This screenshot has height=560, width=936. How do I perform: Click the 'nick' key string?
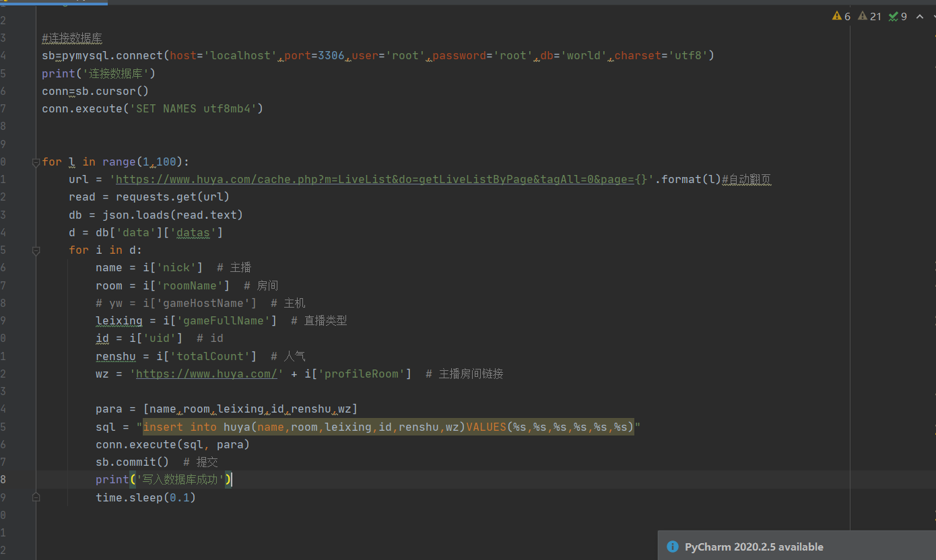tap(176, 267)
